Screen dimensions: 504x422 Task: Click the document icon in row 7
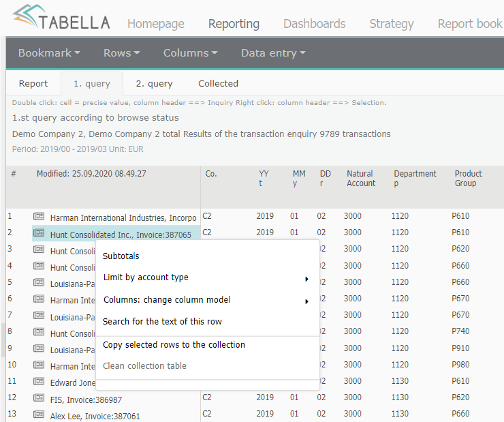pyautogui.click(x=39, y=315)
